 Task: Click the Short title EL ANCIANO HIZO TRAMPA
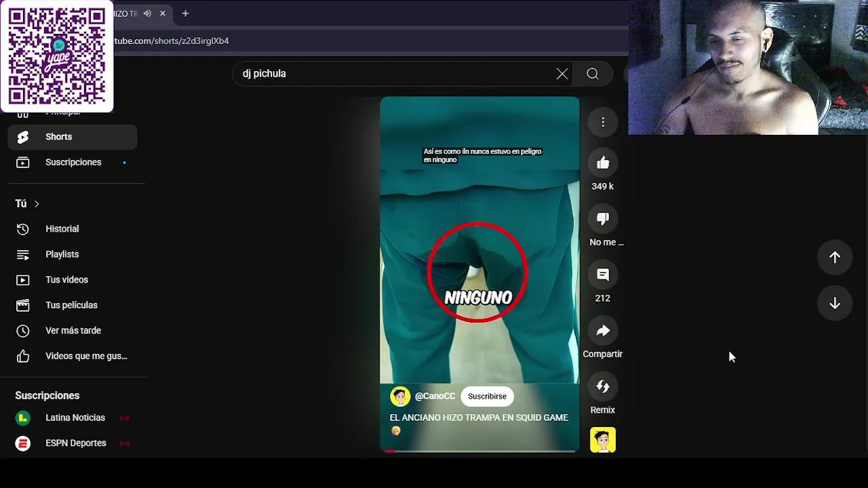tap(479, 418)
